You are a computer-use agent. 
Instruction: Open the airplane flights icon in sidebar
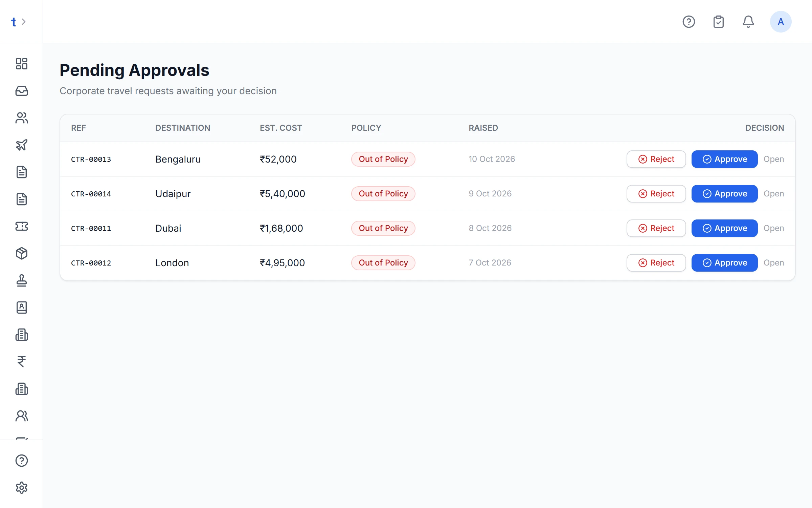[21, 145]
